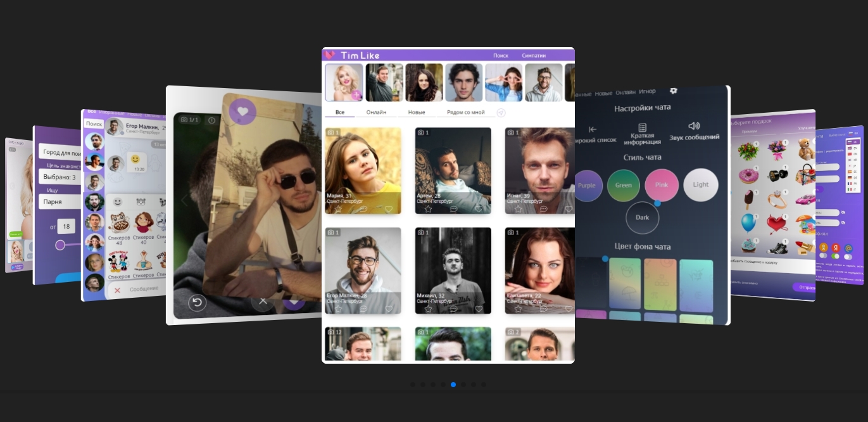Open chat bubble icon on Мария's card
Image resolution: width=868 pixels, height=422 pixels.
coord(363,209)
